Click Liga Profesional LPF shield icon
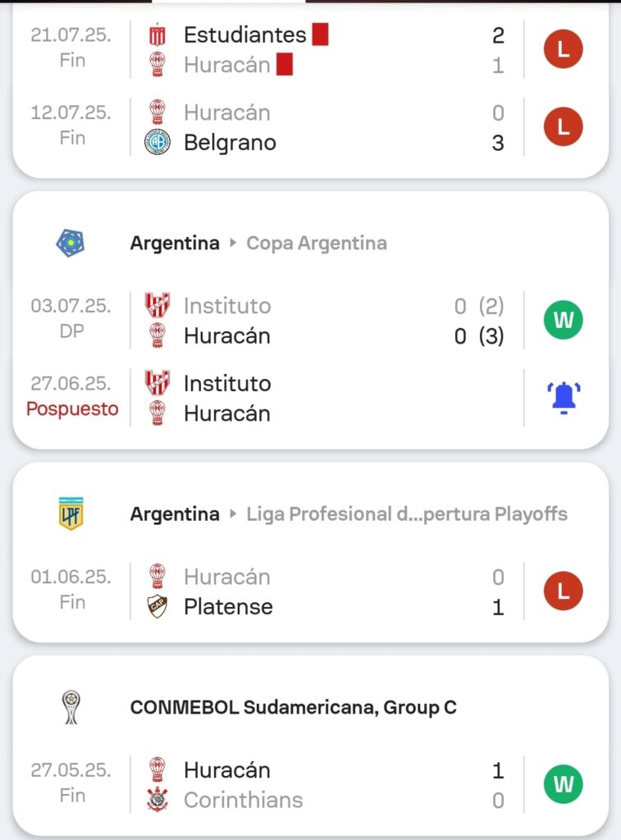The width and height of the screenshot is (621, 840). click(71, 514)
